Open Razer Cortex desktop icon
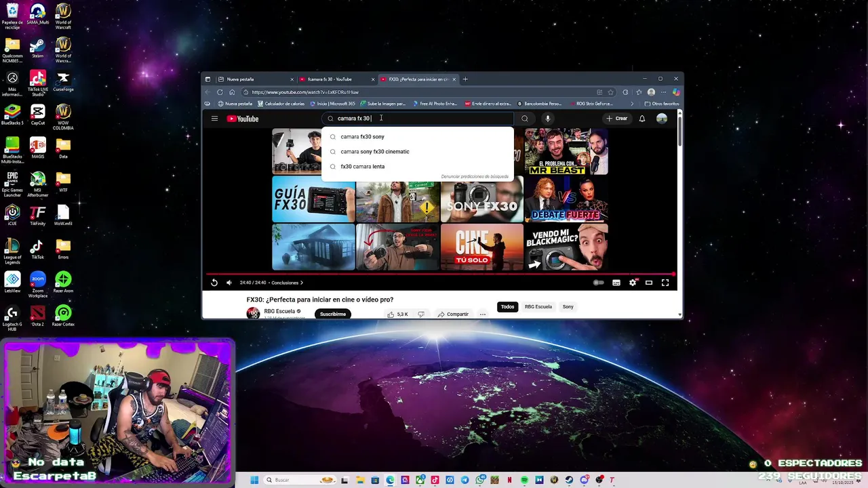Screen dimensions: 868x488 [x=63, y=316]
